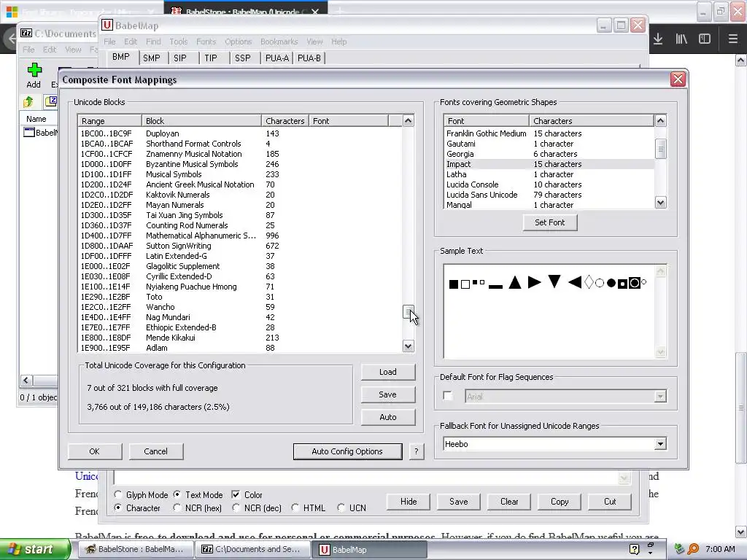Screen dimensions: 747x560
Task: Switch to the BMP tab
Action: 121,57
